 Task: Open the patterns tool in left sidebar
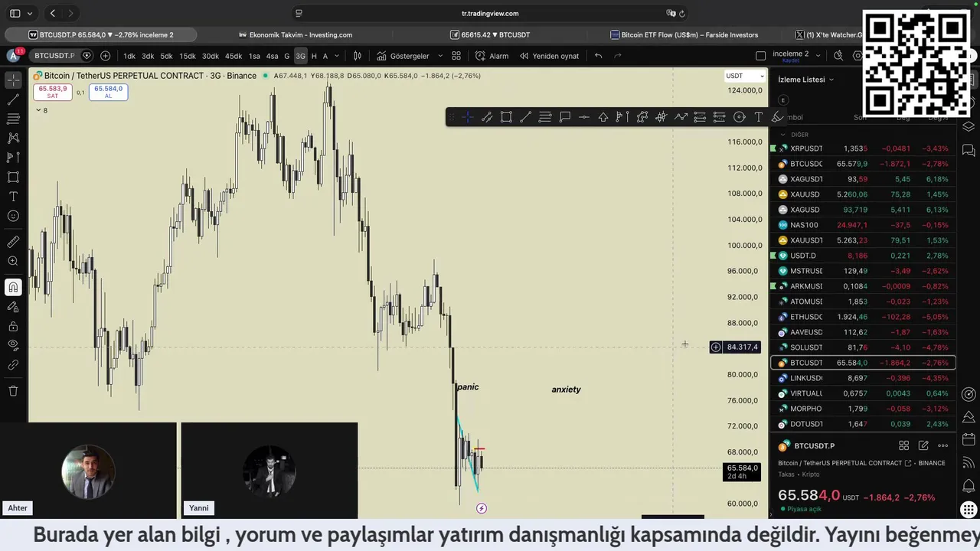click(13, 138)
